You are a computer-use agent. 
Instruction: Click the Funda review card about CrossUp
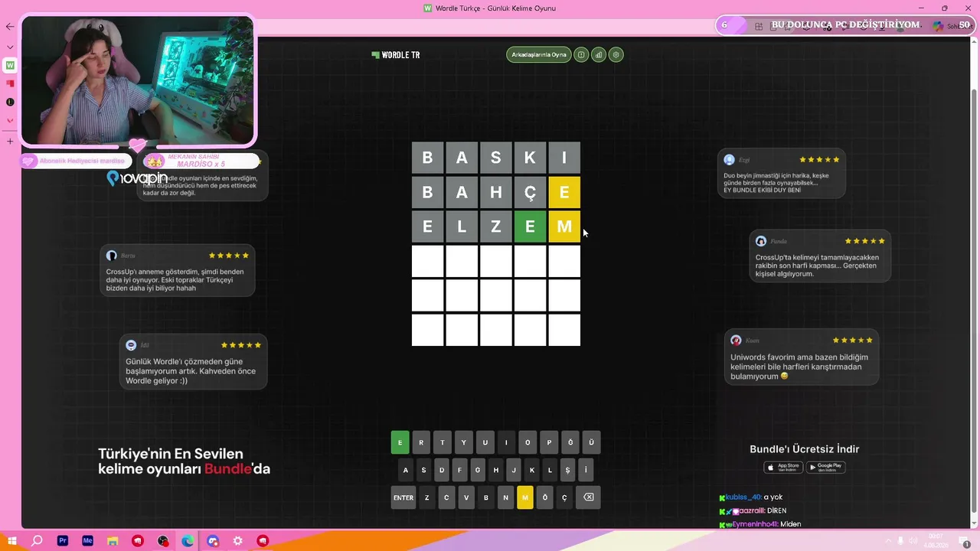(x=820, y=256)
